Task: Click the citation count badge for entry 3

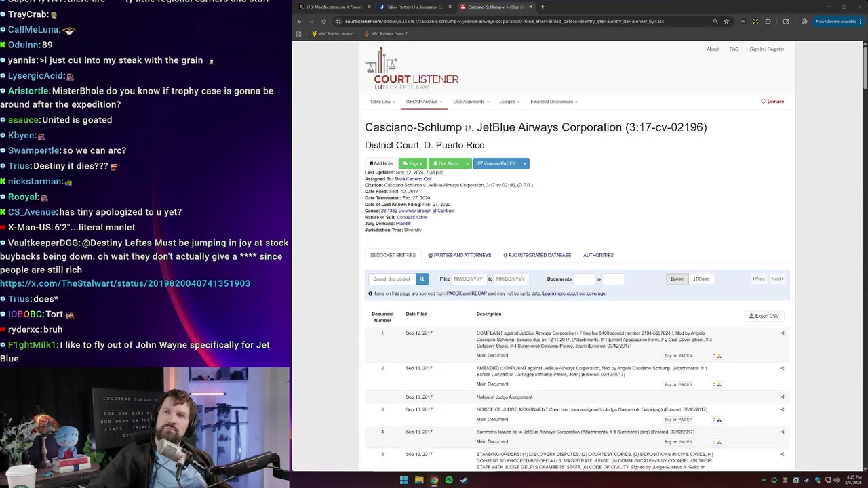Action: point(716,420)
